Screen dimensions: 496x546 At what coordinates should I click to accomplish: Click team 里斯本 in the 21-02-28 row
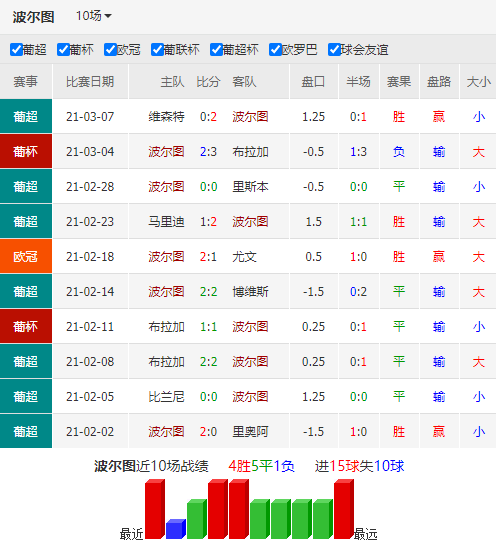point(250,187)
